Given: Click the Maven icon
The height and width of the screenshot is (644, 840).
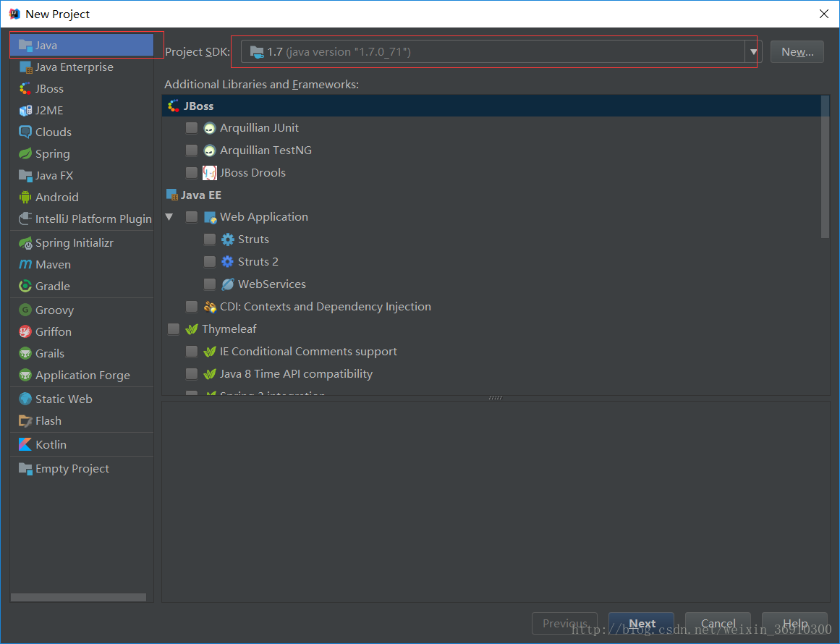Looking at the screenshot, I should point(25,264).
